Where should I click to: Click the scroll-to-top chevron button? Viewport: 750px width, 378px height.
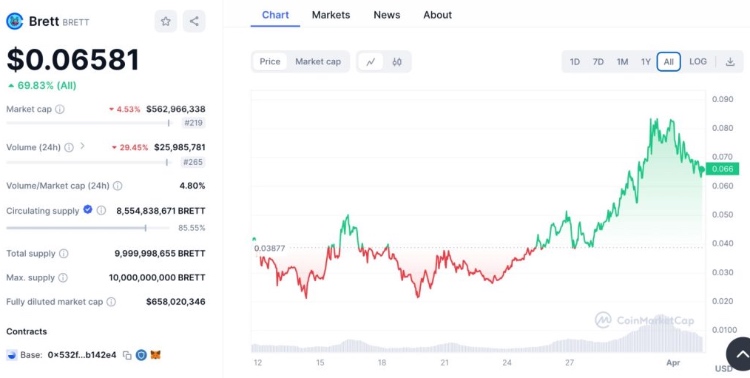click(739, 354)
